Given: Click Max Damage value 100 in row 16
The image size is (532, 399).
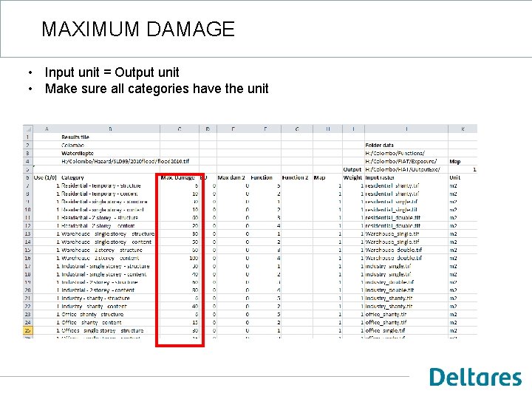Looking at the screenshot, I should [x=194, y=258].
